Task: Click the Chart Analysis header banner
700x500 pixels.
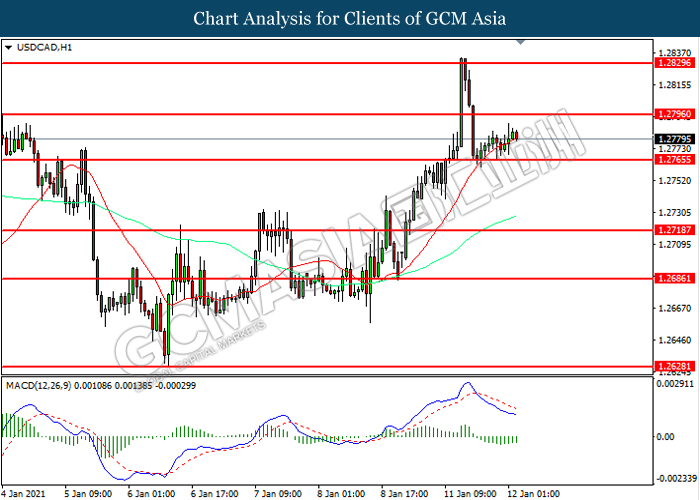Action: pyautogui.click(x=350, y=18)
